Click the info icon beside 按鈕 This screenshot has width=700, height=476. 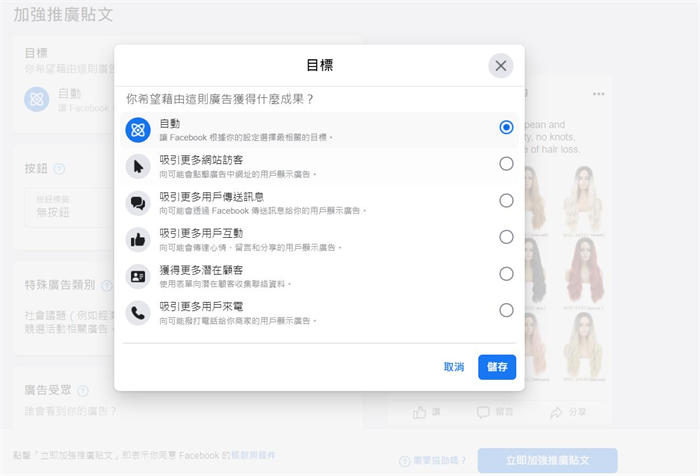pos(60,169)
